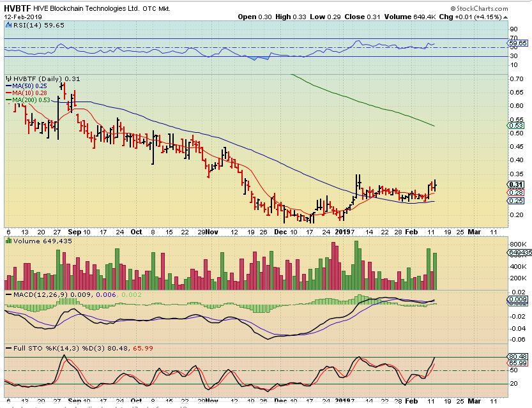
Task: Click the green MA(200) legend line marker
Action: (9, 100)
